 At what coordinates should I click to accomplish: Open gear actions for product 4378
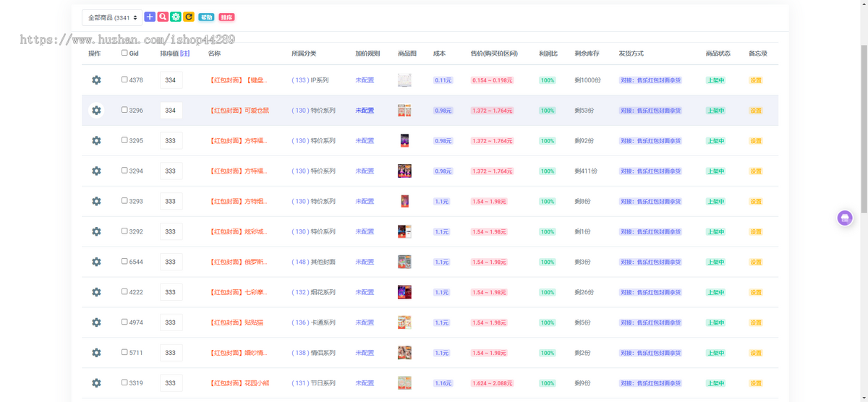(x=96, y=80)
